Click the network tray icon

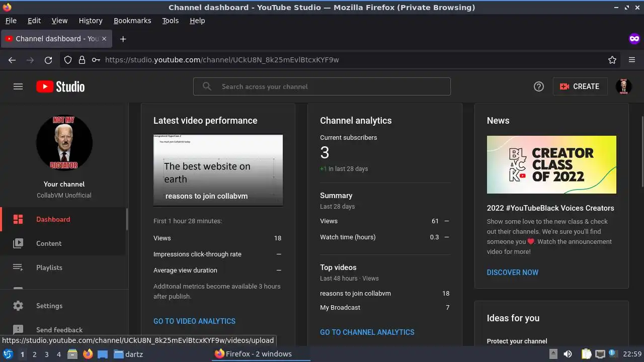[x=600, y=354]
